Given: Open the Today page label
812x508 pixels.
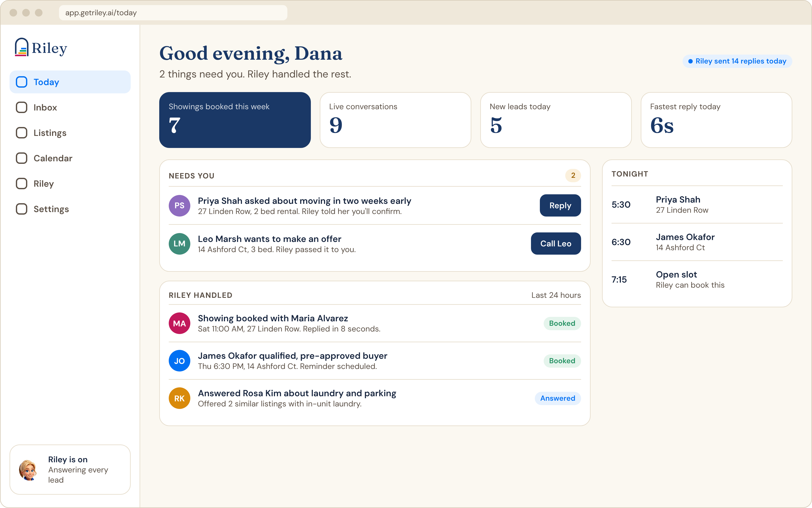Looking at the screenshot, I should click(46, 82).
